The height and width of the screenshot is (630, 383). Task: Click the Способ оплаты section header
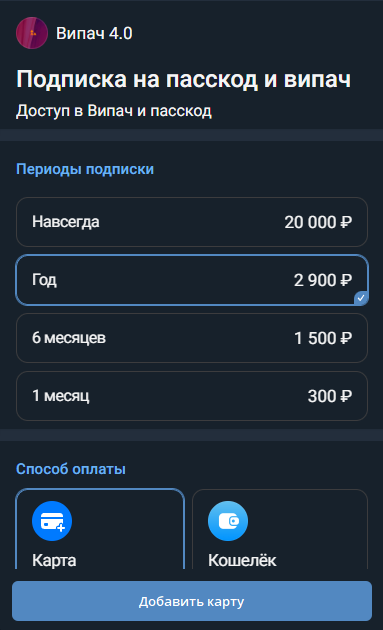pyautogui.click(x=71, y=468)
